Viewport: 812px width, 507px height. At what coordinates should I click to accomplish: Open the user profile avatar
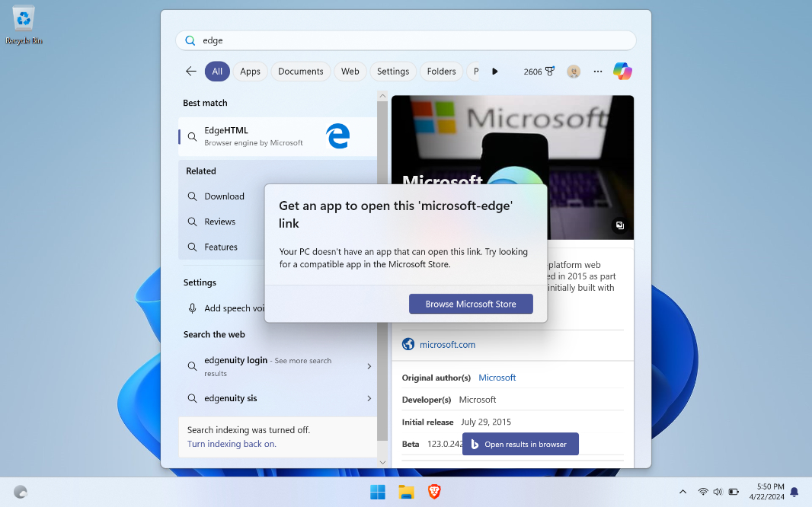pyautogui.click(x=574, y=72)
